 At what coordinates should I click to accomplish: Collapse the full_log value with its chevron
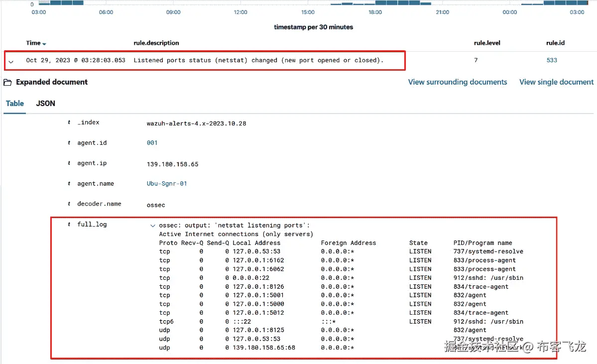tap(152, 225)
